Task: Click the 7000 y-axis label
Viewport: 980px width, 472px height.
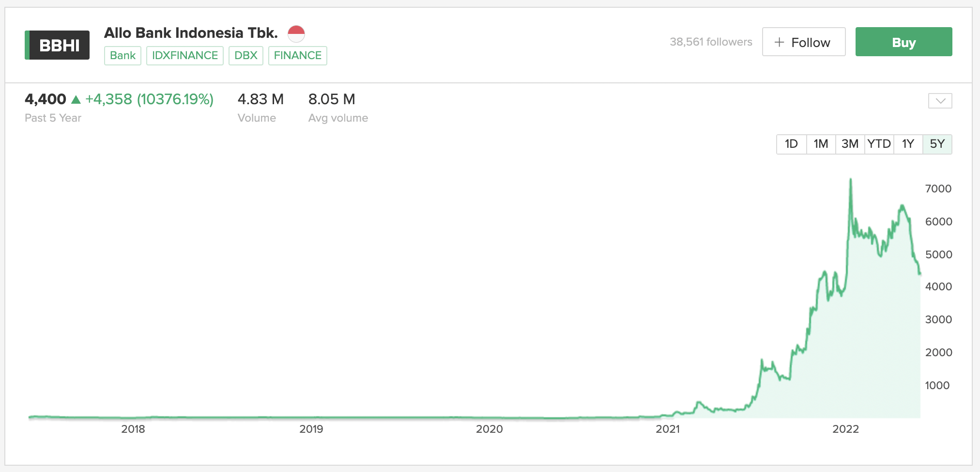Action: point(938,189)
